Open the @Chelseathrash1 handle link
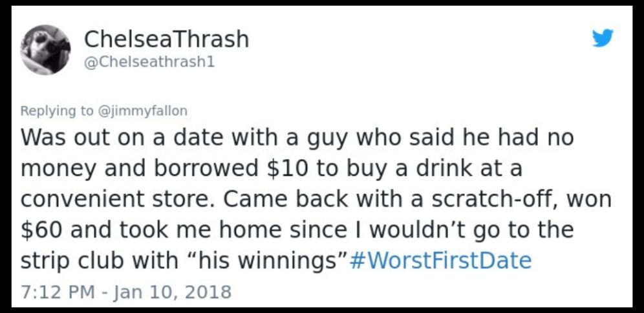Image resolution: width=644 pixels, height=313 pixels. pyautogui.click(x=149, y=63)
